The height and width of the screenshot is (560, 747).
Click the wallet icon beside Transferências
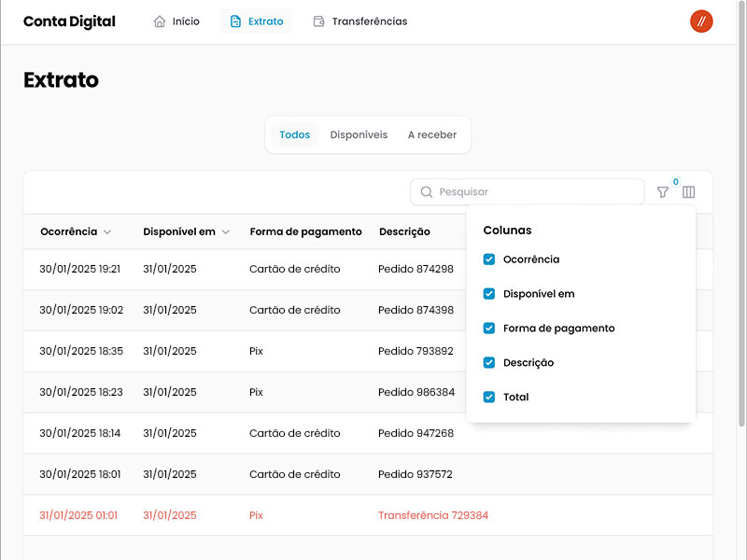319,21
